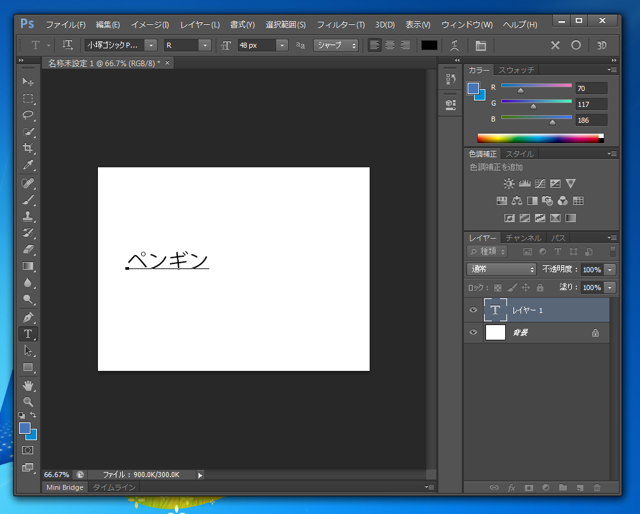Viewport: 640px width, 514px height.
Task: Select the Eraser tool
Action: point(28,249)
